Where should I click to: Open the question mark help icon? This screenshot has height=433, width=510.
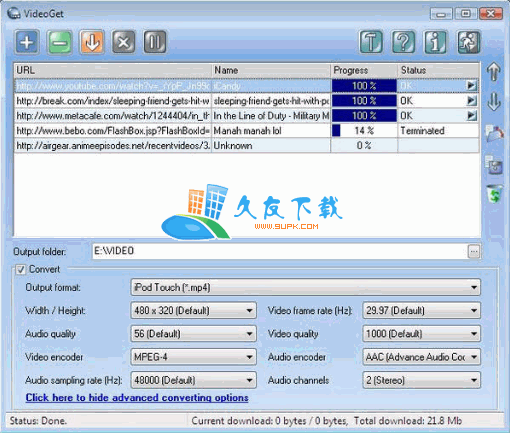click(403, 42)
